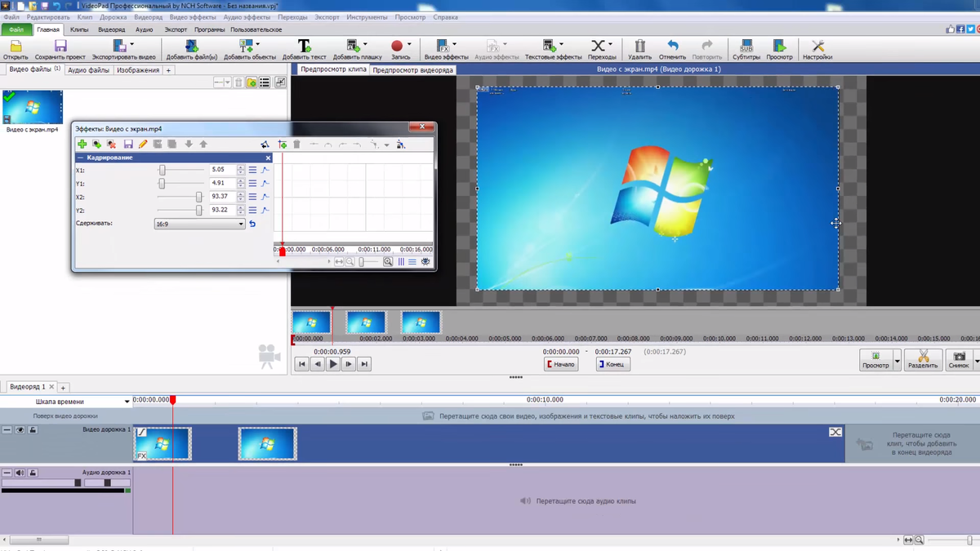Click the X1 slider handle
The image size is (980, 551).
[x=163, y=170]
